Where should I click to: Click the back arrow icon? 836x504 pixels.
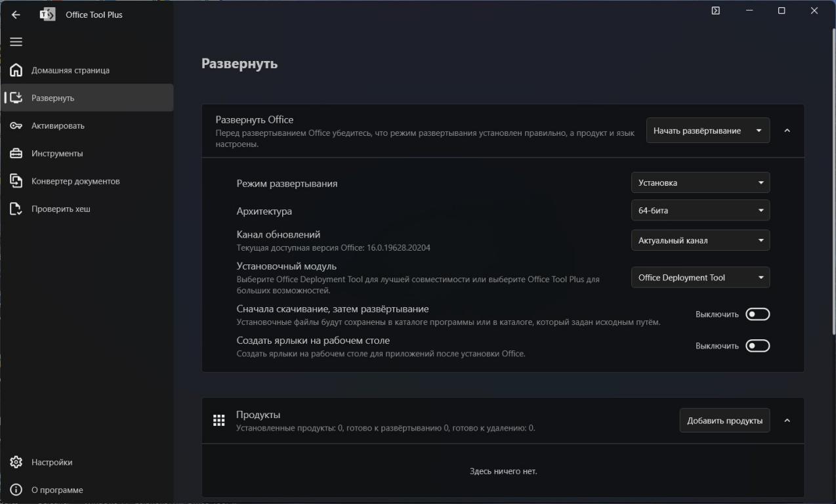16,14
